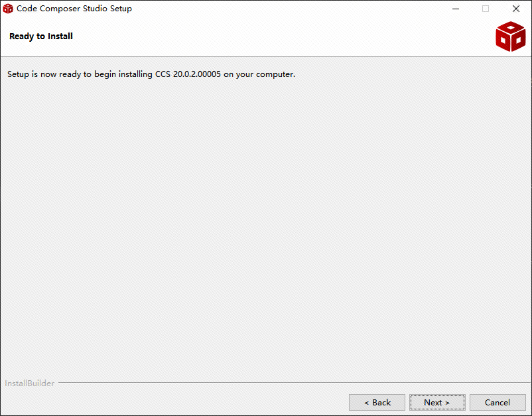
Task: Abort the setup using Cancel
Action: pos(498,403)
